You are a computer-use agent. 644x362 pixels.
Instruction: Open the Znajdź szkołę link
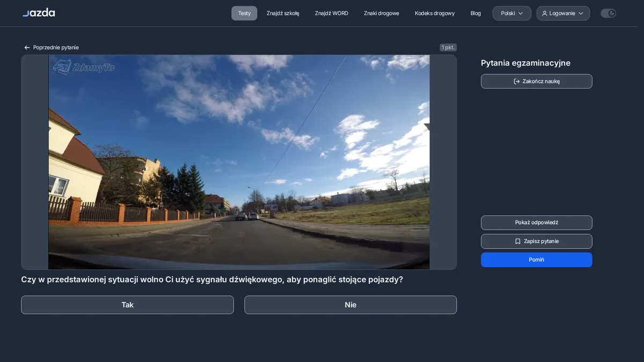click(x=283, y=13)
